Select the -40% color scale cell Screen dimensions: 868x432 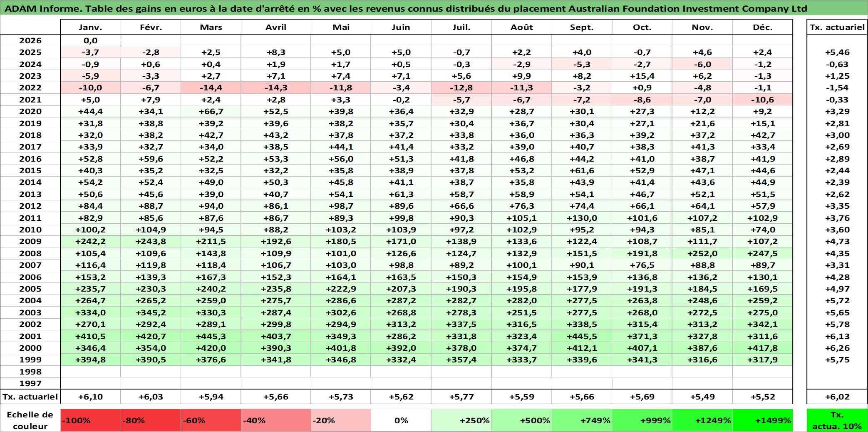pyautogui.click(x=276, y=420)
